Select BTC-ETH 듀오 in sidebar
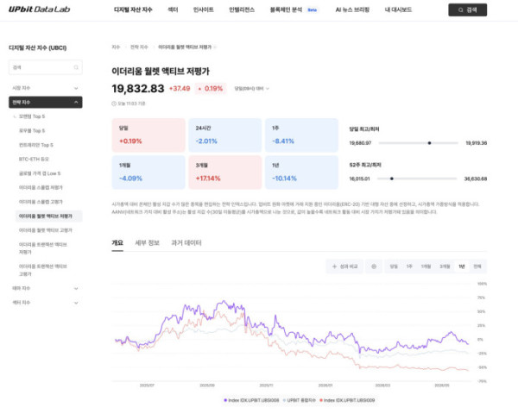The width and height of the screenshot is (518, 420). coord(34,159)
